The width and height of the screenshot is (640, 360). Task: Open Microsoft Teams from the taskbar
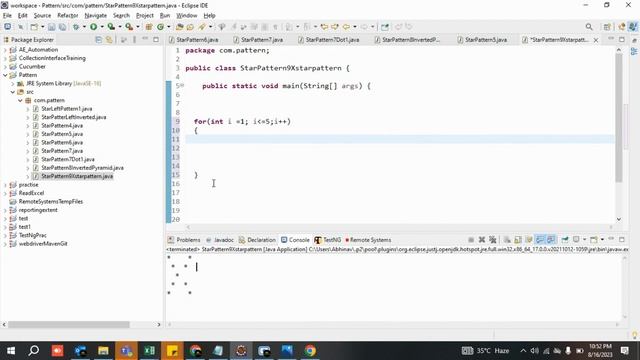click(126, 351)
